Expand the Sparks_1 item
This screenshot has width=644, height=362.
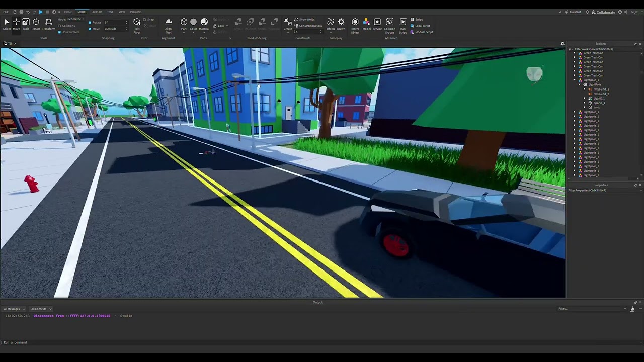(x=585, y=103)
